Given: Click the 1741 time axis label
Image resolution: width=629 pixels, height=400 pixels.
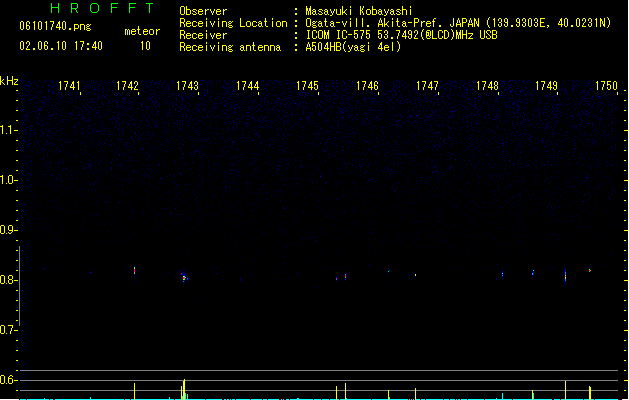Looking at the screenshot, I should pyautogui.click(x=69, y=86).
